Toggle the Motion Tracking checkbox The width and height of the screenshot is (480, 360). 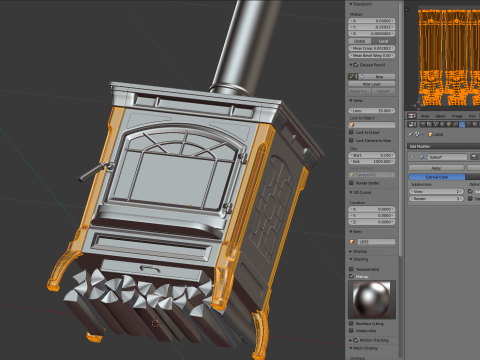pos(355,340)
